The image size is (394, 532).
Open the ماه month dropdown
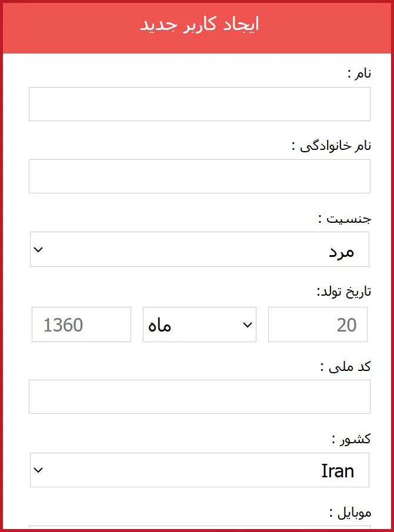199,324
